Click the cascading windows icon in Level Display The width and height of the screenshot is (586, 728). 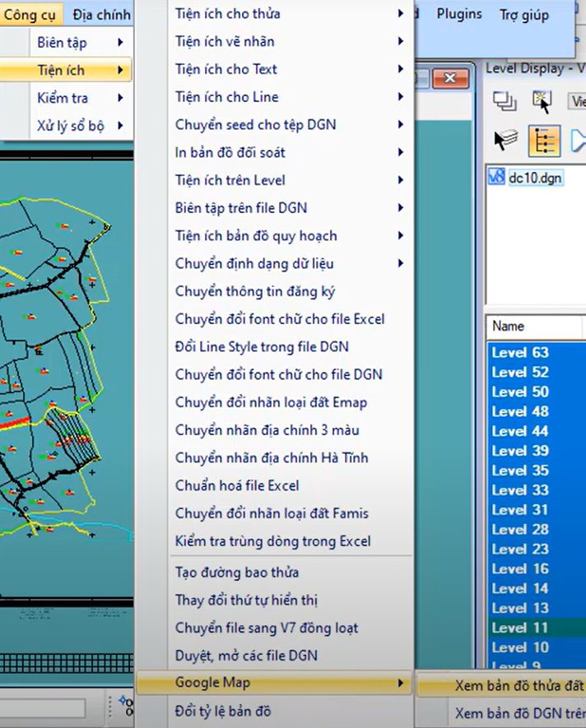(505, 100)
